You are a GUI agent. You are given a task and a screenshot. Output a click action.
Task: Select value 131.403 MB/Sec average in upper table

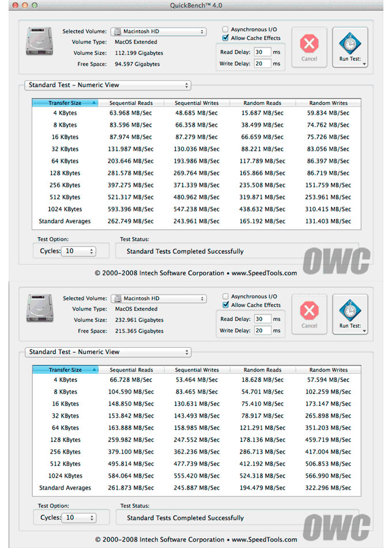[x=328, y=222]
